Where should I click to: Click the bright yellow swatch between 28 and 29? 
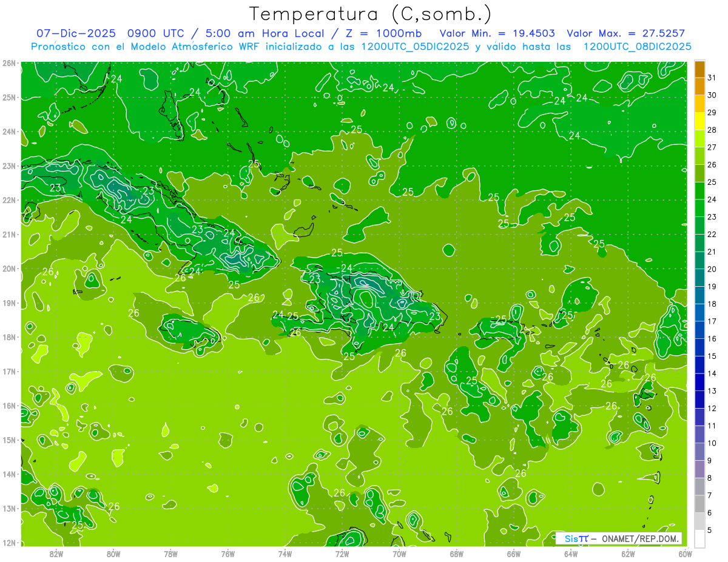[699, 121]
